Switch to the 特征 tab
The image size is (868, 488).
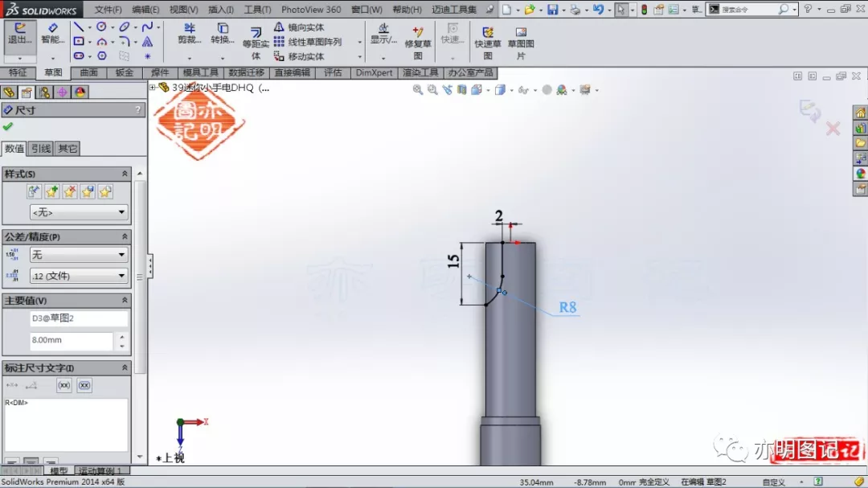(18, 72)
